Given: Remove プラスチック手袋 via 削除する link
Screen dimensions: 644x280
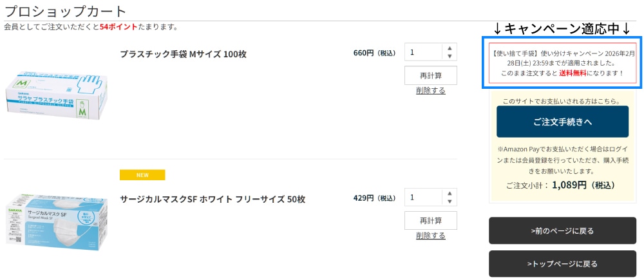Looking at the screenshot, I should [431, 91].
